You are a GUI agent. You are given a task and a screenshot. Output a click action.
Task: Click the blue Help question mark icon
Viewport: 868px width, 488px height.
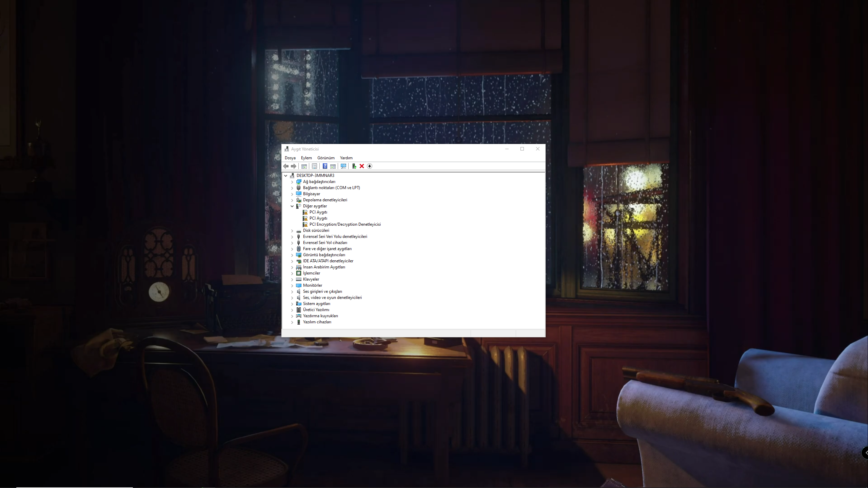(325, 166)
